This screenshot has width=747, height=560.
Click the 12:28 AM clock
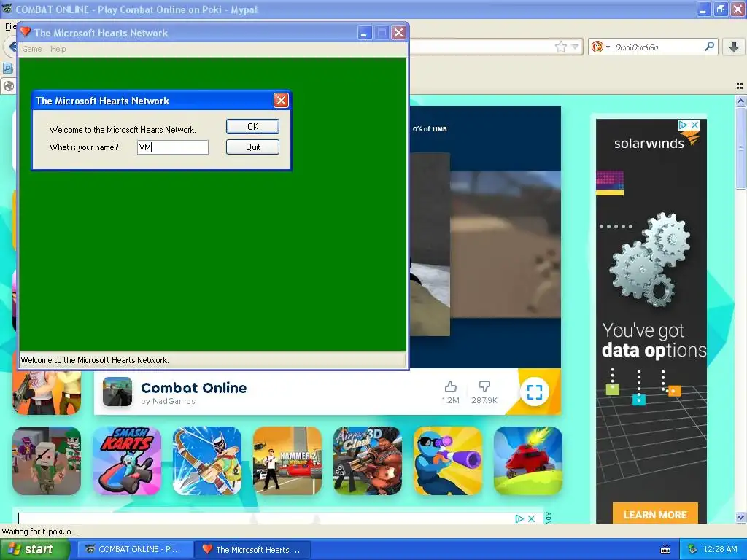(x=720, y=549)
